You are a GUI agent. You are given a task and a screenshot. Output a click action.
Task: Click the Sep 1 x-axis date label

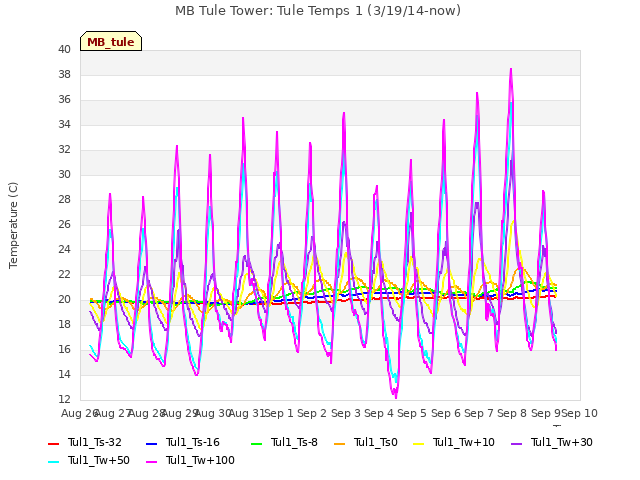point(279,413)
